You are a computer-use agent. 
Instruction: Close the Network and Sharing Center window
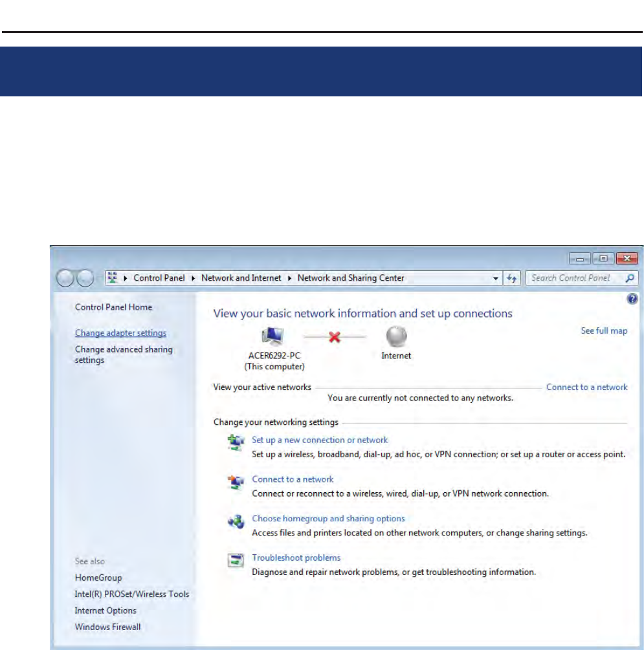(627, 259)
